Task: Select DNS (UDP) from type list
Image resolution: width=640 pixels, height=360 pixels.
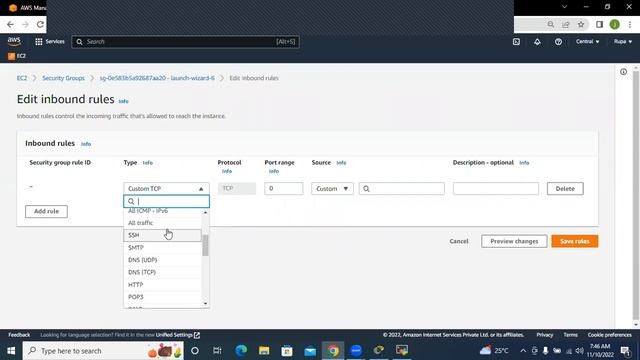Action: click(162, 260)
